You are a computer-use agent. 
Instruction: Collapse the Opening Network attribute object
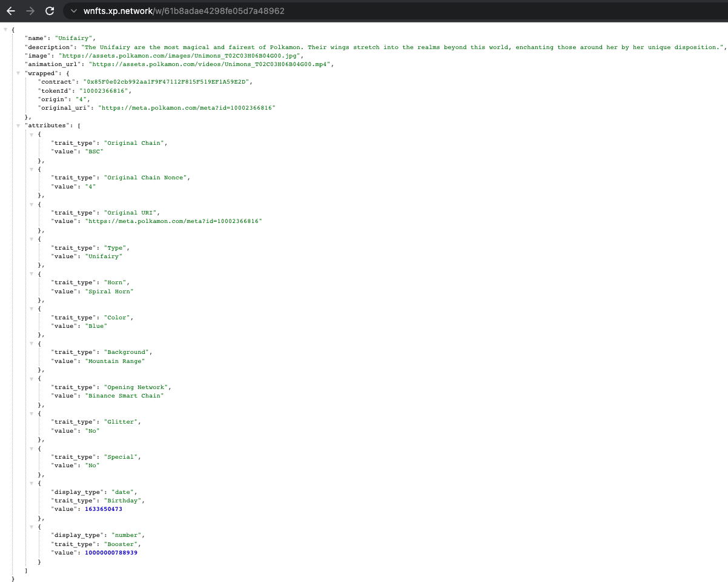click(x=32, y=378)
